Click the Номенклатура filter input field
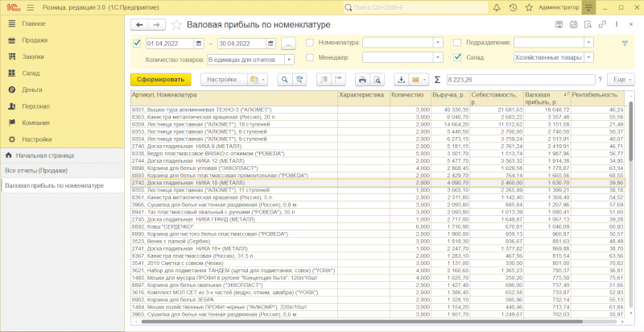Viewport: 644px width, 332px height. [x=398, y=43]
